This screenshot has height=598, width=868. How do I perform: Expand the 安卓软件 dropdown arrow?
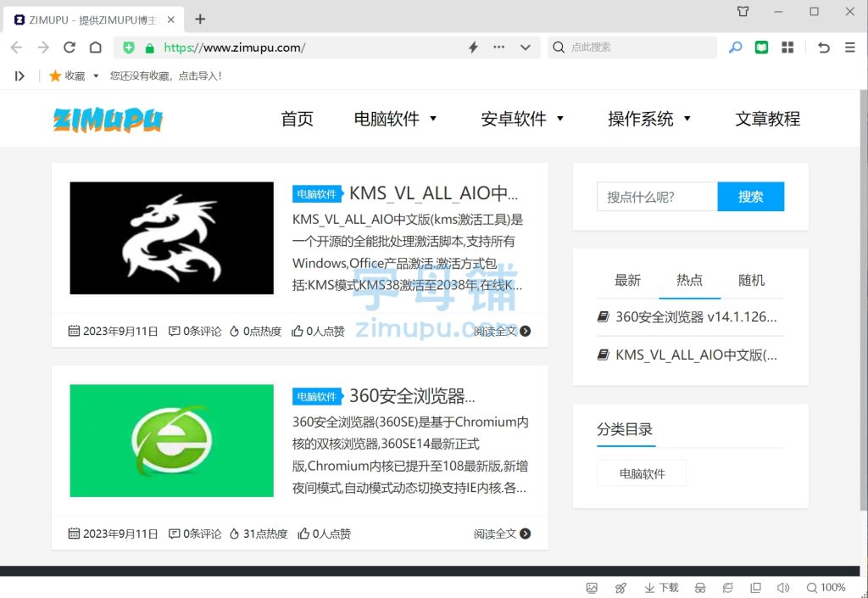pyautogui.click(x=560, y=118)
